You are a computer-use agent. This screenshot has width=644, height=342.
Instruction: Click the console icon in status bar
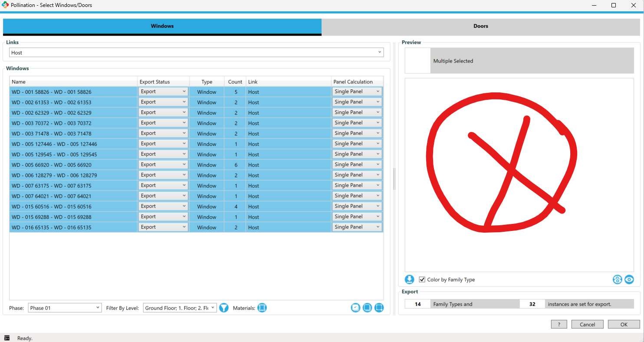coord(7,338)
